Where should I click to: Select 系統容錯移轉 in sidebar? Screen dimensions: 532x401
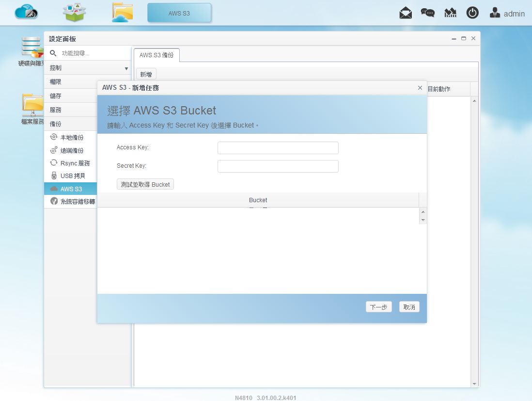click(x=71, y=201)
